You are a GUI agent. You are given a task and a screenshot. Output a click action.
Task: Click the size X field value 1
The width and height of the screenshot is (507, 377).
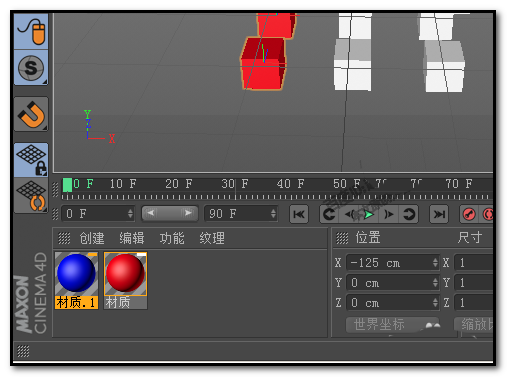tap(474, 263)
